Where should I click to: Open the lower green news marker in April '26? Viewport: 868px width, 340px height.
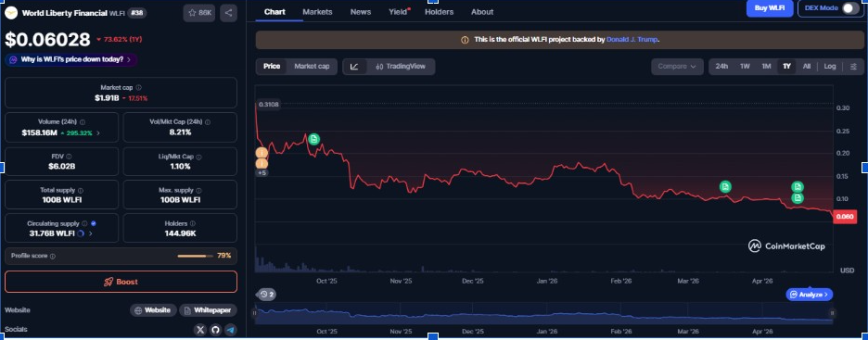coord(798,197)
